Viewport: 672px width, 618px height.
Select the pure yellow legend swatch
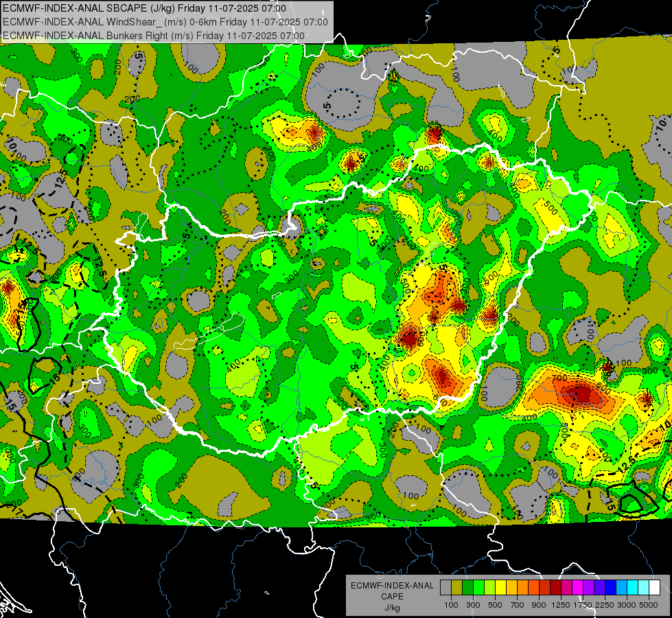(x=500, y=587)
